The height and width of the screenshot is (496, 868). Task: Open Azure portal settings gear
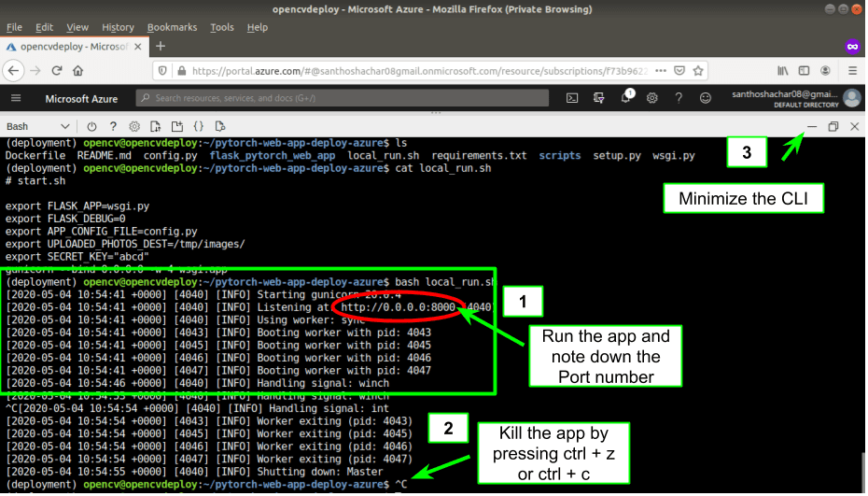652,98
